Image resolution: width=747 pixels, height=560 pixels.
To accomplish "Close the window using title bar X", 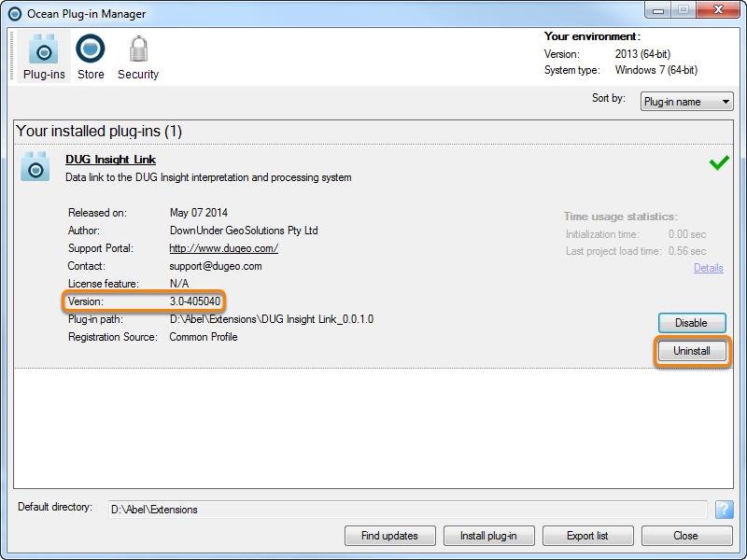I will [x=718, y=9].
